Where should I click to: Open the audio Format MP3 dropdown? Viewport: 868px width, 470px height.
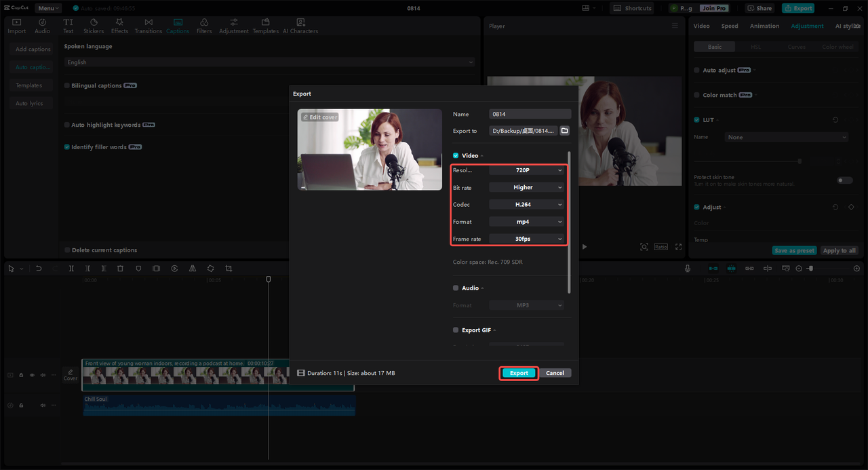[x=527, y=305]
